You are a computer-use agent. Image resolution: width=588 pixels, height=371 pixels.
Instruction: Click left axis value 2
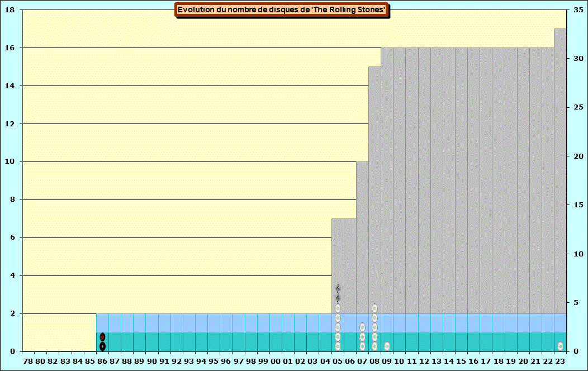[x=13, y=313]
